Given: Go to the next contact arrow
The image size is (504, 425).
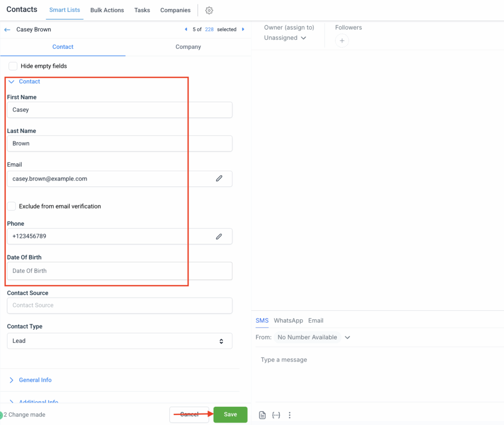Looking at the screenshot, I should point(243,30).
